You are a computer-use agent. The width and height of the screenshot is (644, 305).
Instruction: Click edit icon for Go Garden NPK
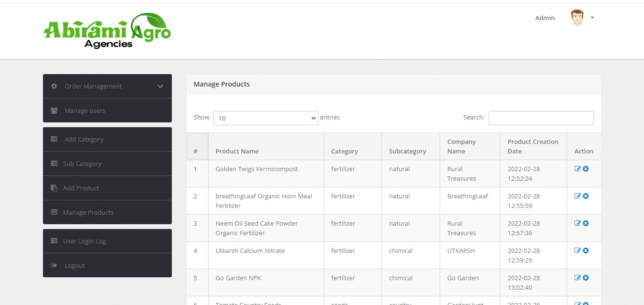point(578,278)
